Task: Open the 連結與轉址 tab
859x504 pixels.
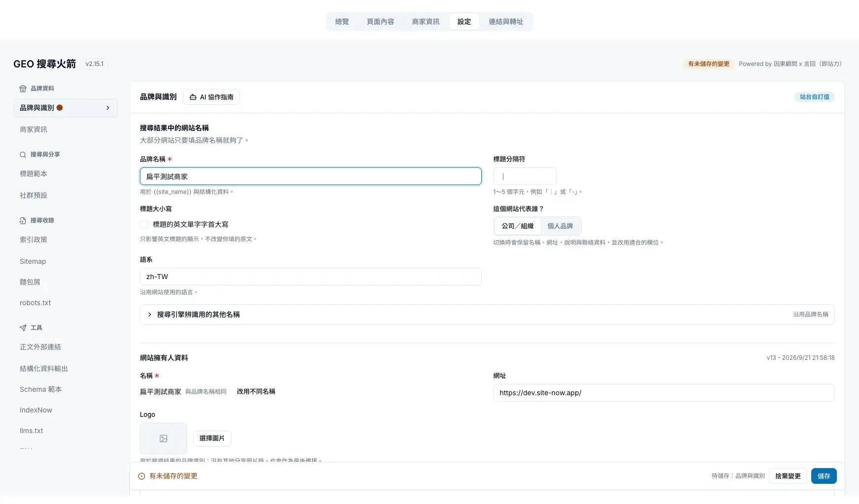Action: [x=506, y=22]
